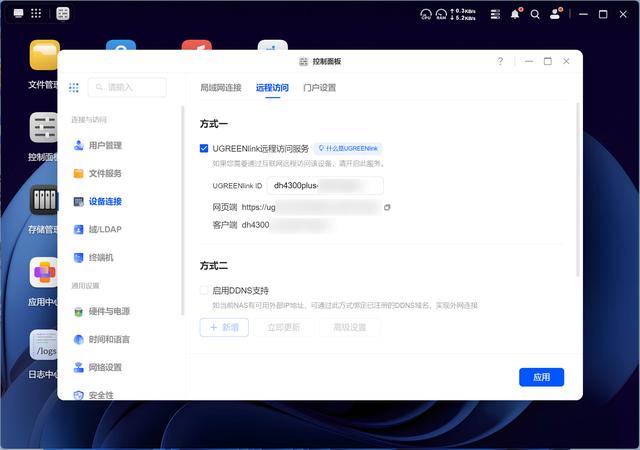
Task: Click the sidebar vertical scrollbar
Action: [183, 211]
